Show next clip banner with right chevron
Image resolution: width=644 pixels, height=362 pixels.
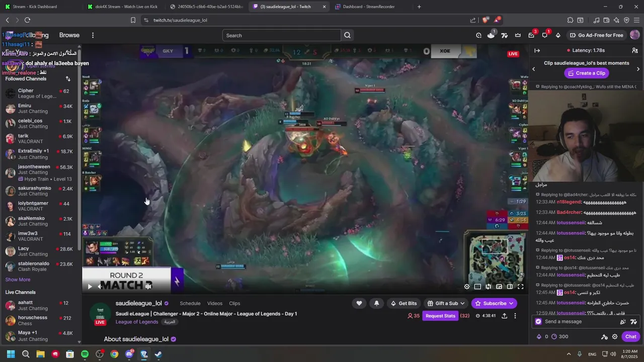click(638, 69)
